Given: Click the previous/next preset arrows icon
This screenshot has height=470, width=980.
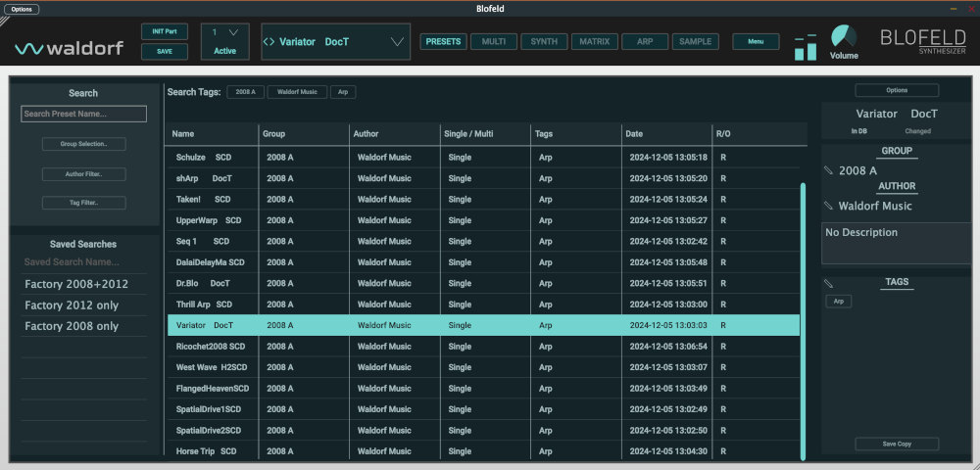Looking at the screenshot, I should 269,42.
